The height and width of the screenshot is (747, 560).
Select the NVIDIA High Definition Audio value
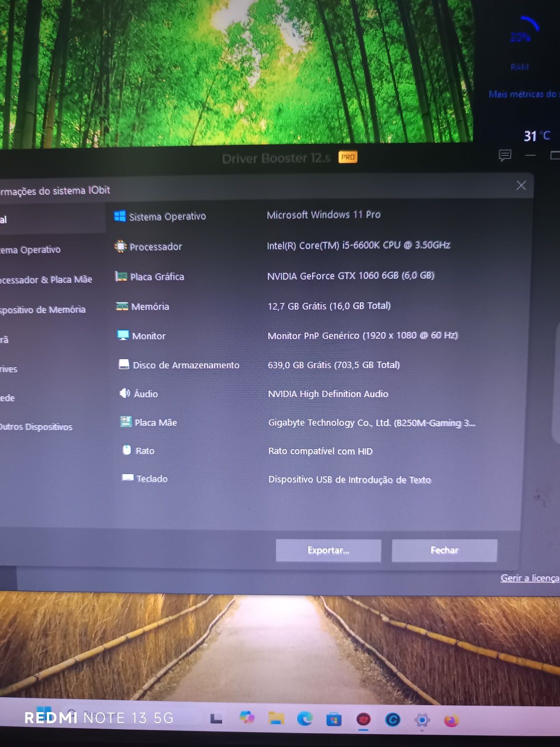328,393
